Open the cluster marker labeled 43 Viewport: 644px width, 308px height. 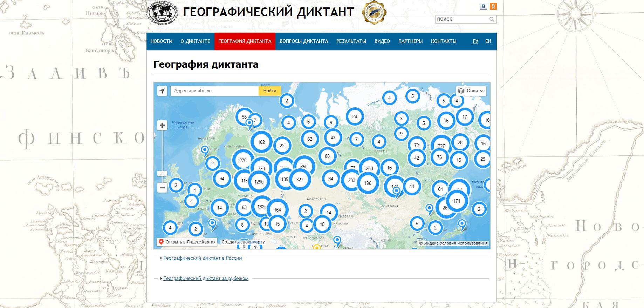coord(333,138)
